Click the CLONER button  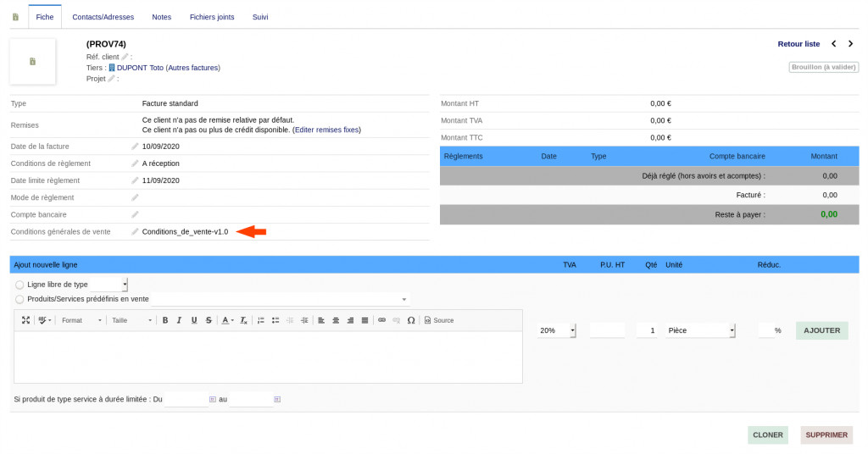[768, 435]
